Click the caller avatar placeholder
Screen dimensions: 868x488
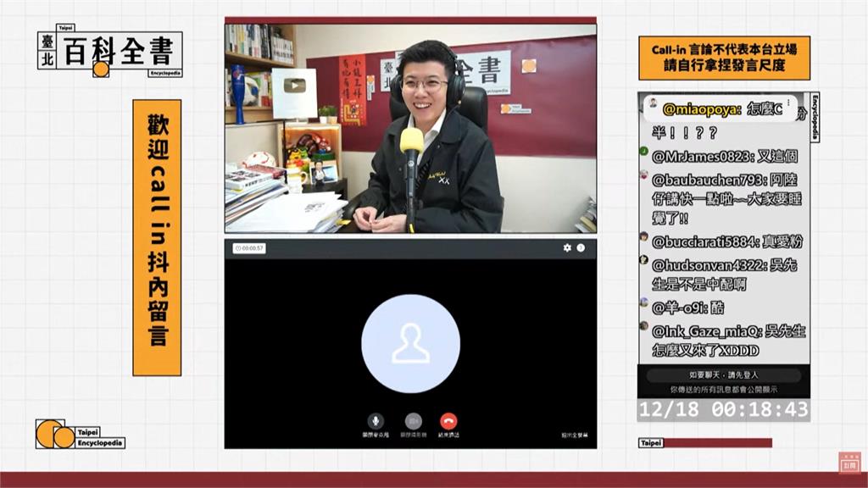pos(410,343)
